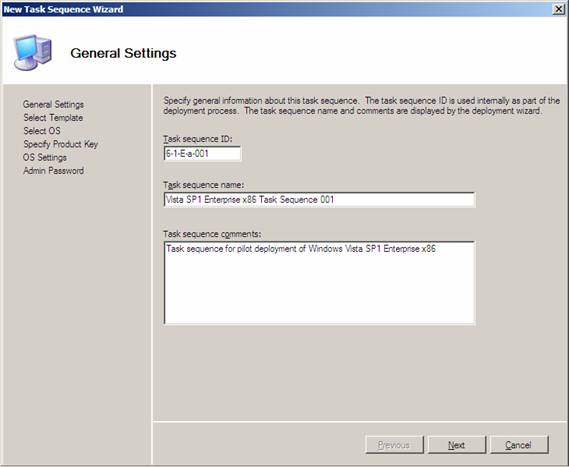Click the General Settings page heading
The width and height of the screenshot is (569, 467).
[123, 53]
